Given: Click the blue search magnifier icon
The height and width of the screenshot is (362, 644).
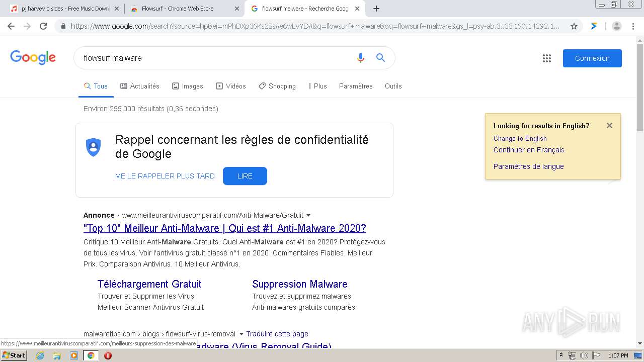Looking at the screenshot, I should [381, 58].
